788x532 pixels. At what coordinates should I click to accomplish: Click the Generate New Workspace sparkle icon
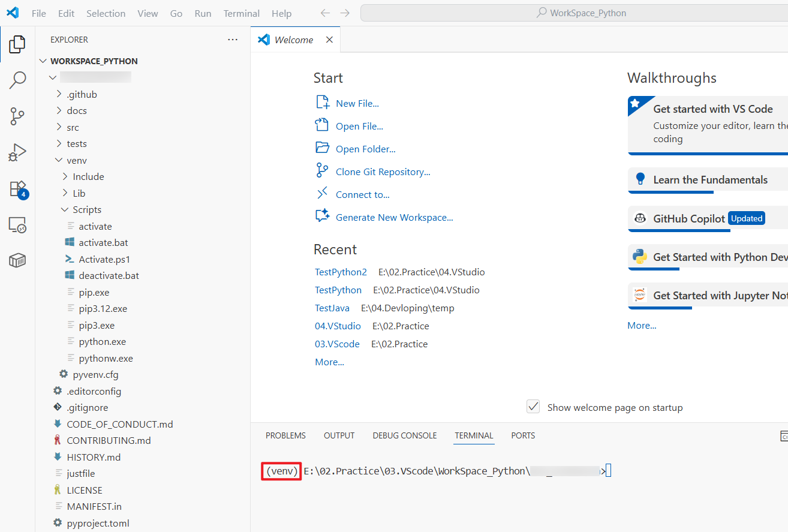coord(323,217)
